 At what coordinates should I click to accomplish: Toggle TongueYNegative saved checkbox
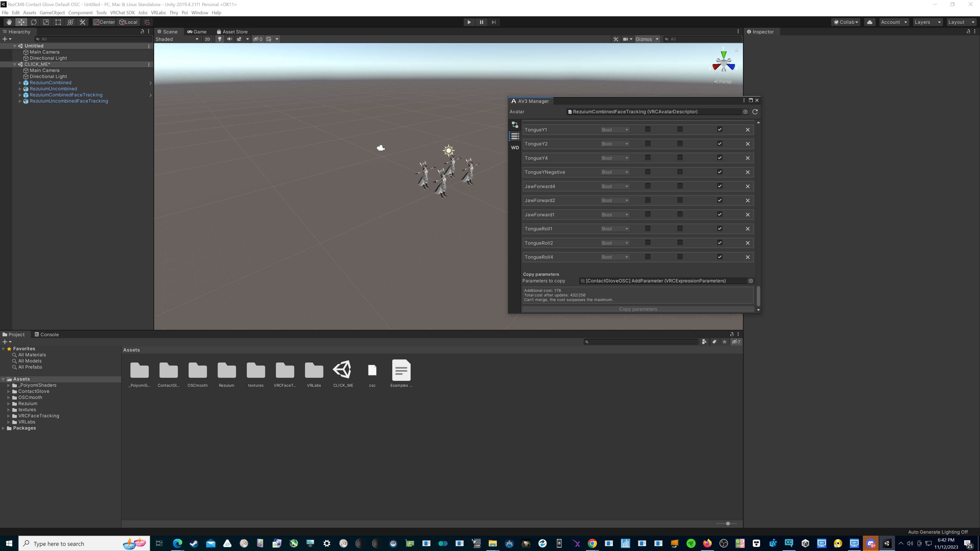point(680,172)
